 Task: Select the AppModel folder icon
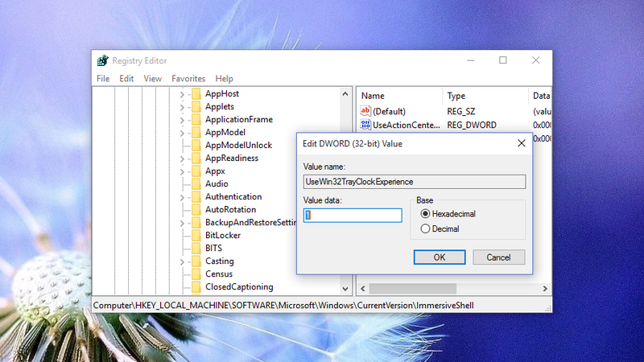tap(196, 133)
